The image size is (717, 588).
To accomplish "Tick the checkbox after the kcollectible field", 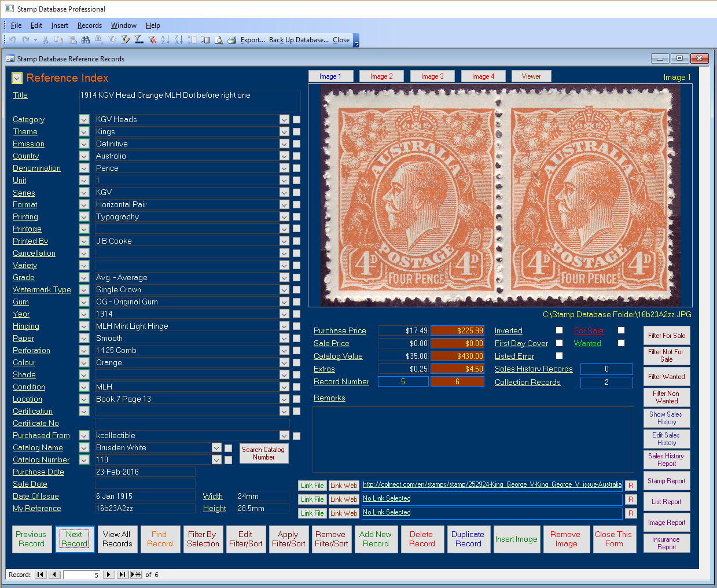I will pos(296,436).
